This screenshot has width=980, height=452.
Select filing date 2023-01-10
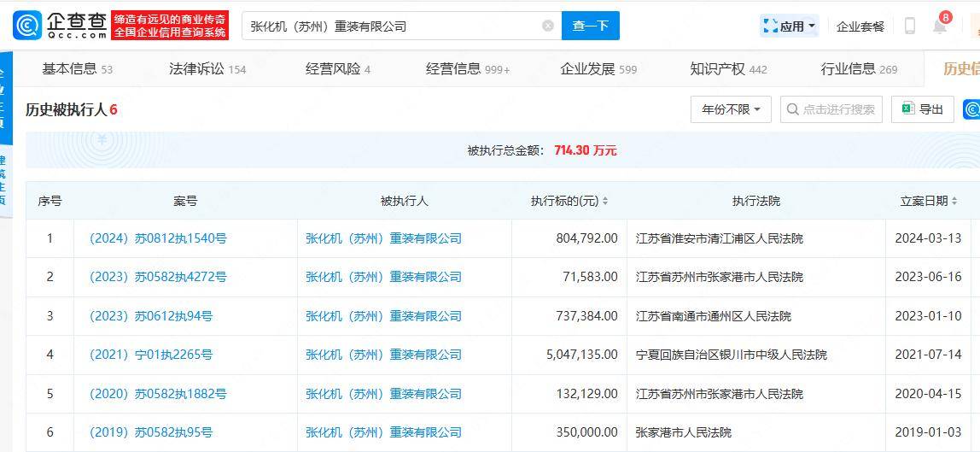tap(928, 316)
